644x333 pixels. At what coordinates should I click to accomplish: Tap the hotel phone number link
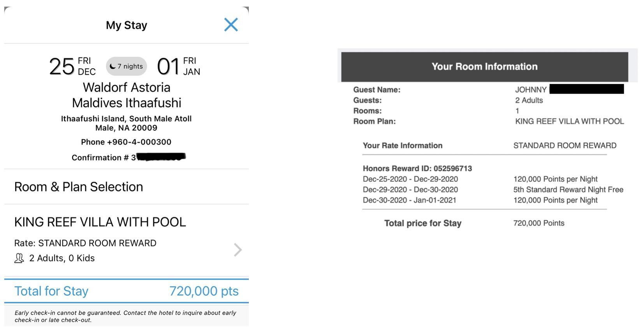[126, 142]
